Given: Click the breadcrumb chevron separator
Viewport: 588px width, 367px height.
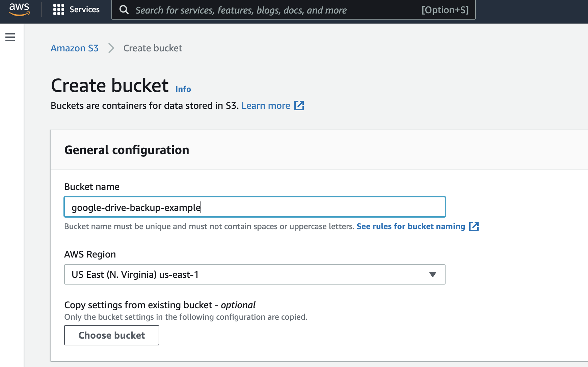Looking at the screenshot, I should [x=111, y=48].
